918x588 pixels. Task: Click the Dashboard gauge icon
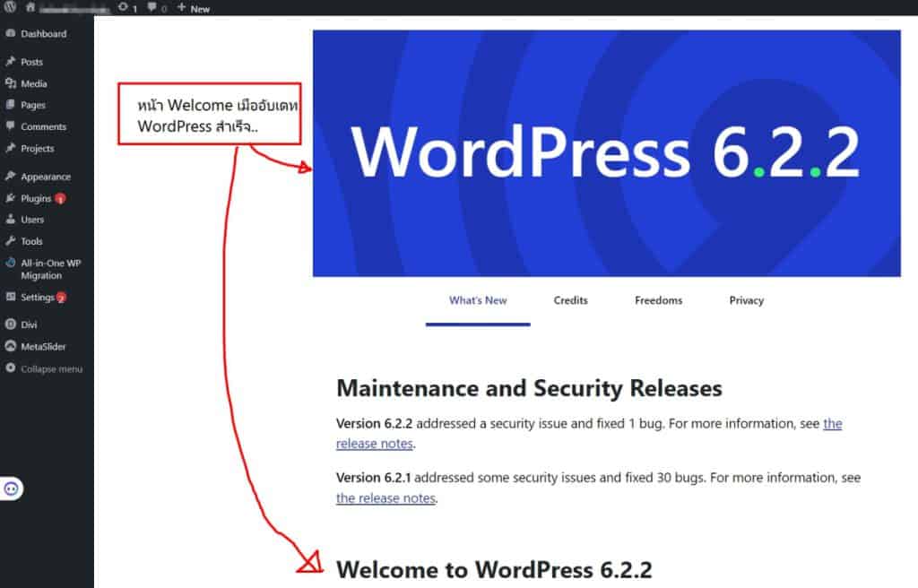11,33
